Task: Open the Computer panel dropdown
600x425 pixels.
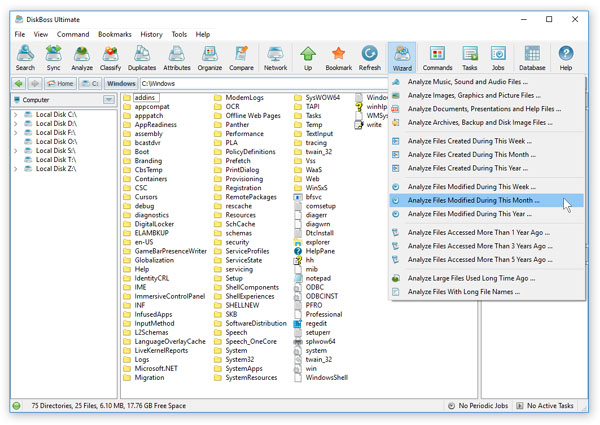Action: 109,100
